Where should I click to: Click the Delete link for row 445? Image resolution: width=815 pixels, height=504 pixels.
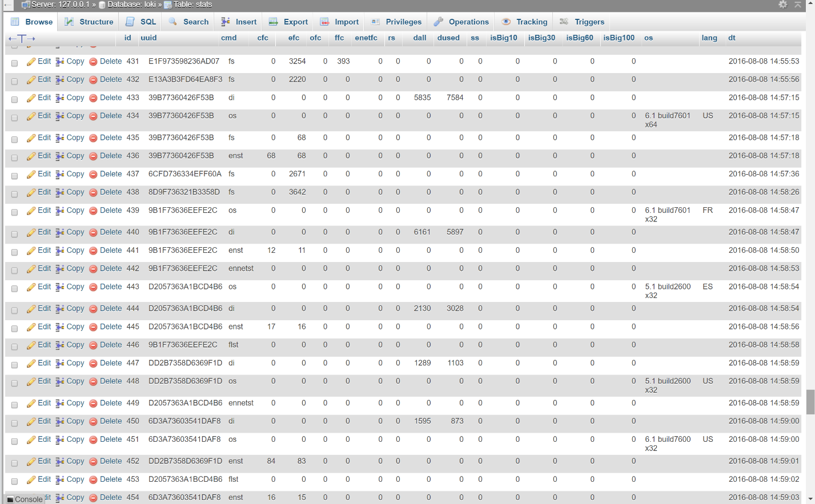pos(111,327)
